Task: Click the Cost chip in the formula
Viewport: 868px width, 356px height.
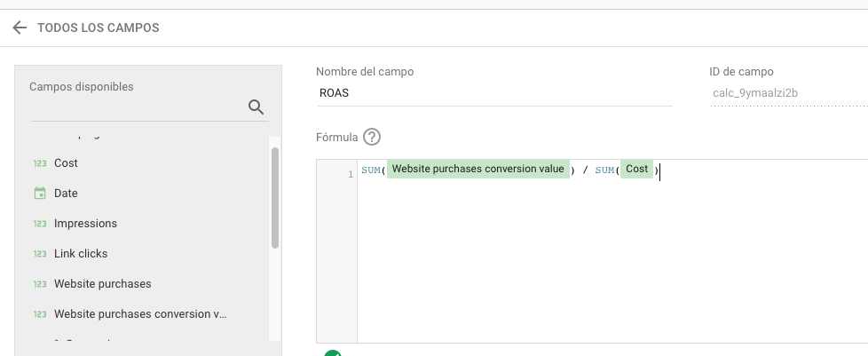Action: (x=636, y=169)
